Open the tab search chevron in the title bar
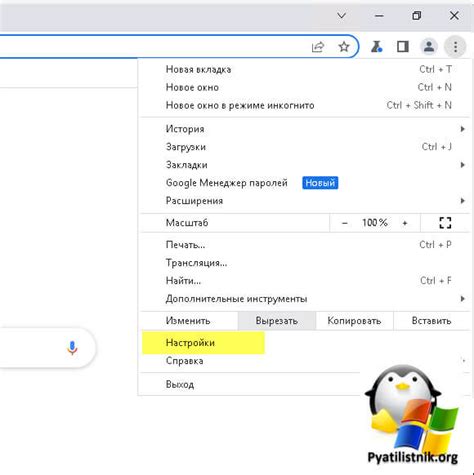This screenshot has height=475, width=474. [x=341, y=16]
